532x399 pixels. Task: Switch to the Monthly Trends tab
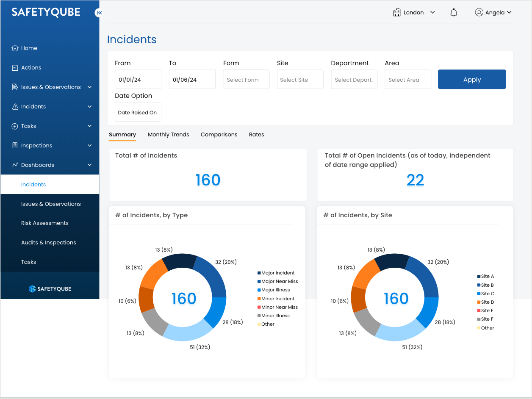click(169, 135)
